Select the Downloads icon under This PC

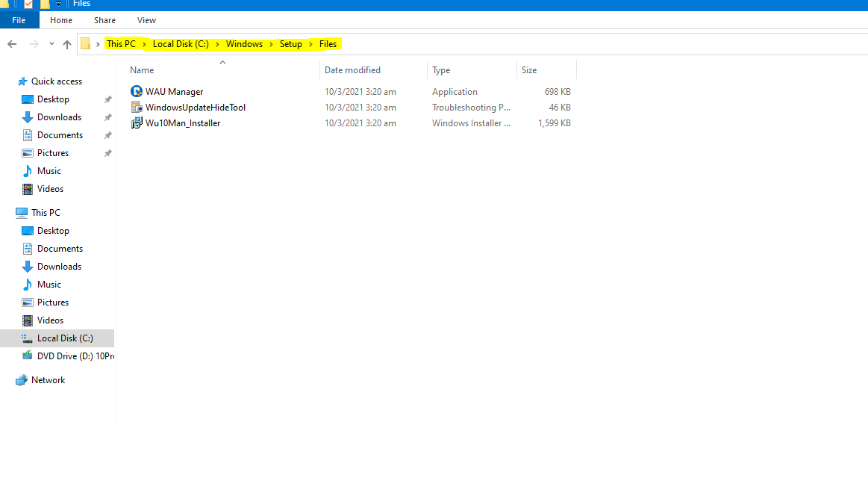[x=27, y=267]
